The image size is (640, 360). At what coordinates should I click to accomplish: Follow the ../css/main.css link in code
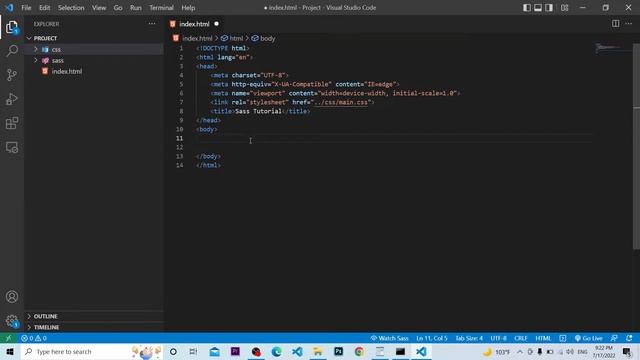click(x=341, y=102)
